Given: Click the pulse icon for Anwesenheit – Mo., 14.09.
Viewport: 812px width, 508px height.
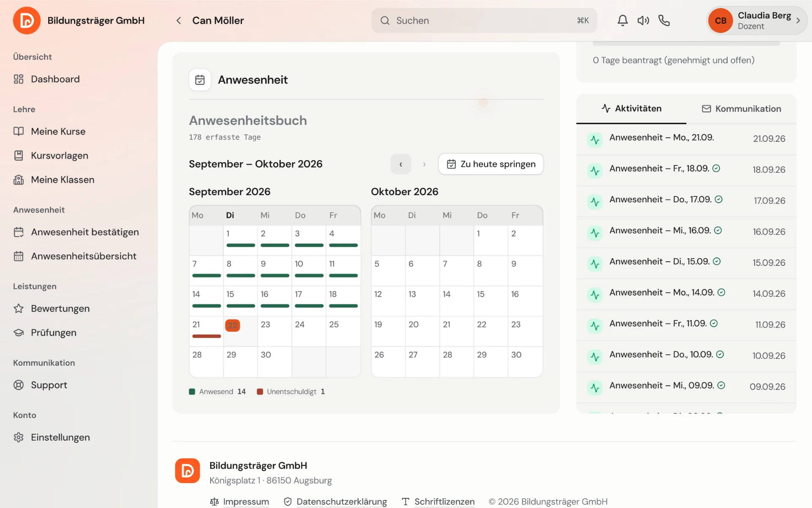Looking at the screenshot, I should tap(595, 295).
